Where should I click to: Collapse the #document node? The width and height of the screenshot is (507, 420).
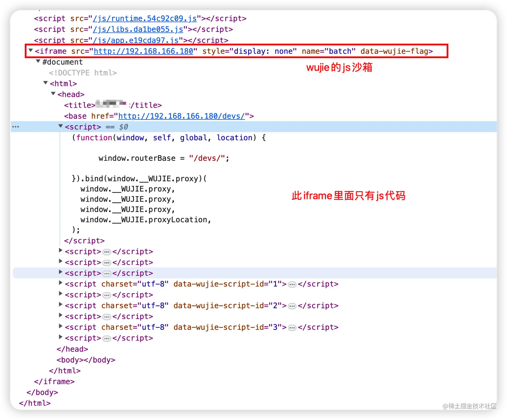pos(38,62)
